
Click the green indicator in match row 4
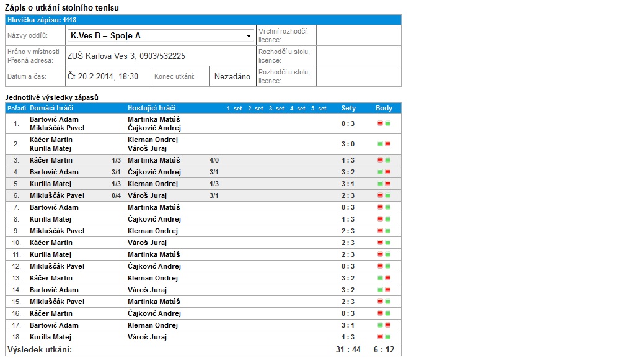coord(381,172)
